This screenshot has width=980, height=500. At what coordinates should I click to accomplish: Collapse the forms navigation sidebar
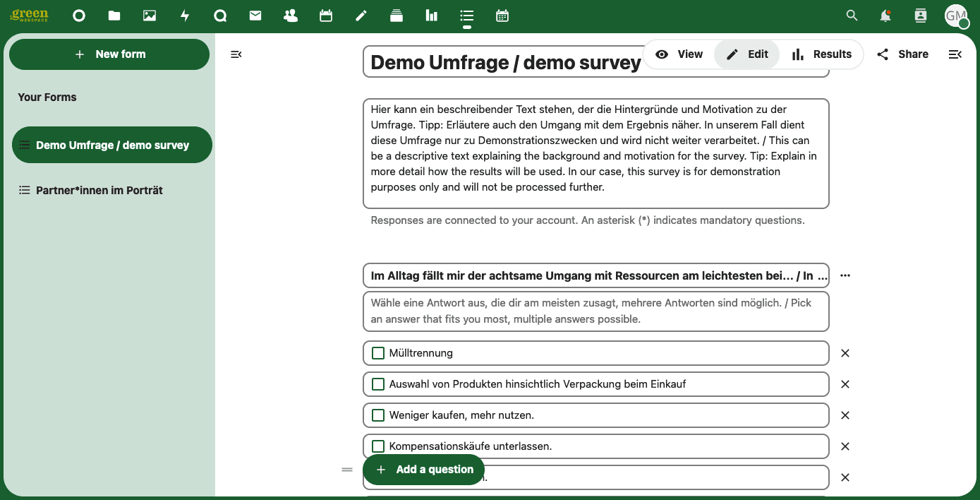[236, 54]
